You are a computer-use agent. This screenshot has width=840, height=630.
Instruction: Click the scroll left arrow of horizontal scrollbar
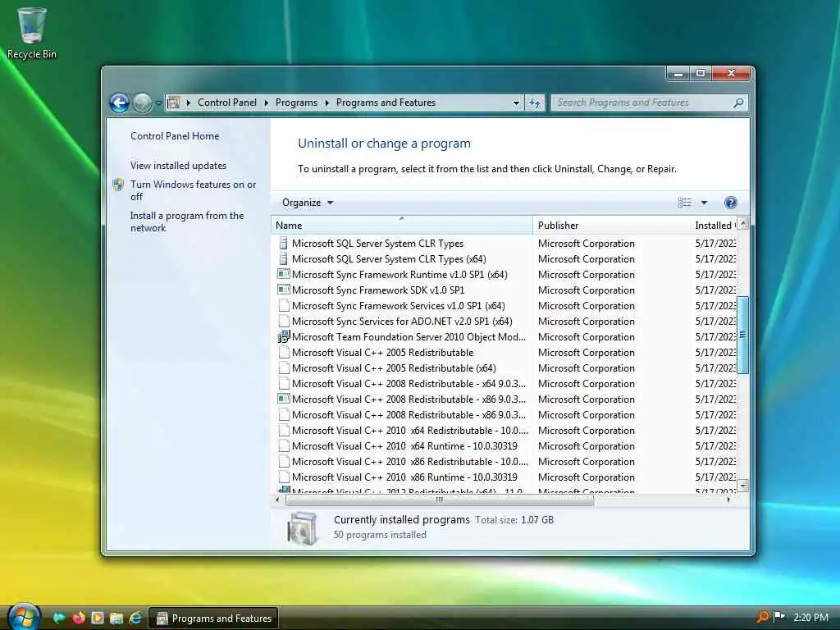[x=277, y=500]
